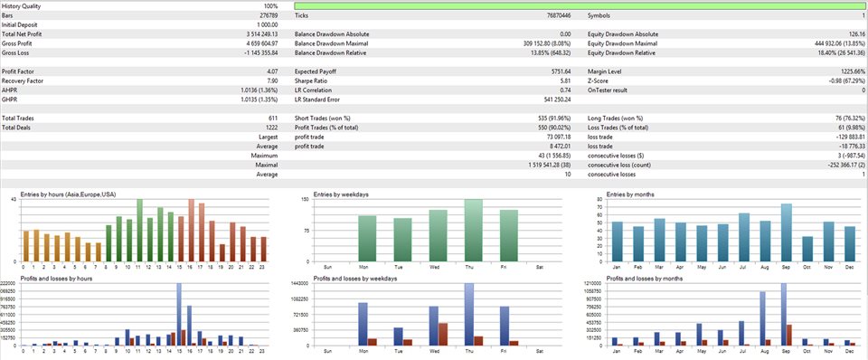
Task: Click the Mon bar in Entries by weekdays
Action: click(x=367, y=239)
